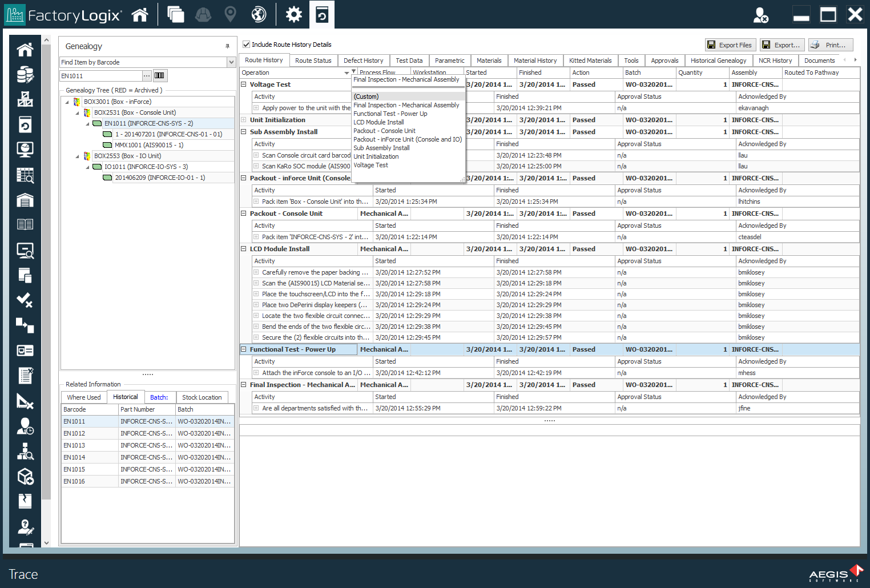The image size is (870, 588).
Task: Toggle Include Route History Details checkbox
Action: (x=247, y=45)
